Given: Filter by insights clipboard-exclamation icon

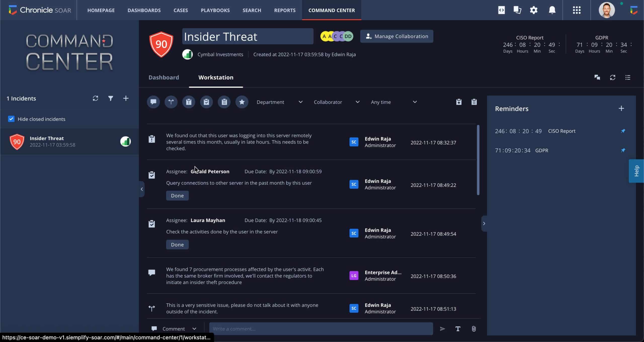Looking at the screenshot, I should (189, 102).
